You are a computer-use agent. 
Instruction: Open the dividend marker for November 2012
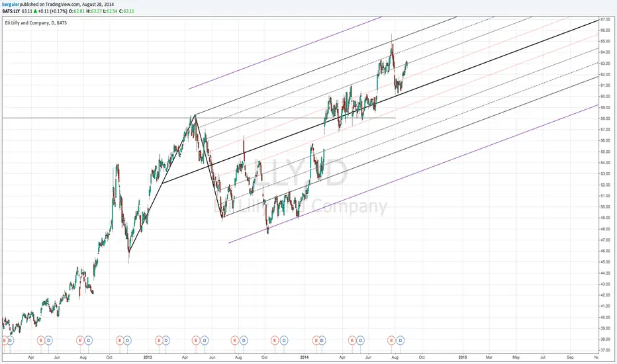[127, 340]
